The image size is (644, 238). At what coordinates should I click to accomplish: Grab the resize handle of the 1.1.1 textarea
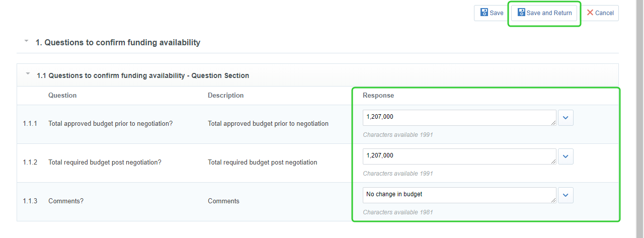coord(553,123)
